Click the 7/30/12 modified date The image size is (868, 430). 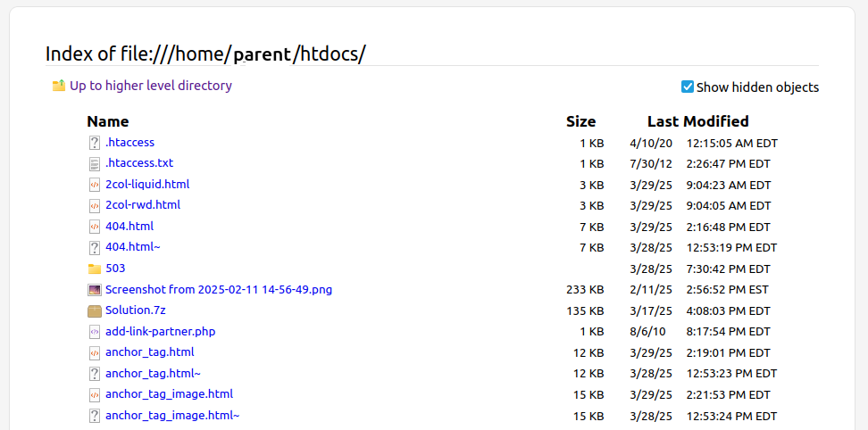(x=651, y=164)
